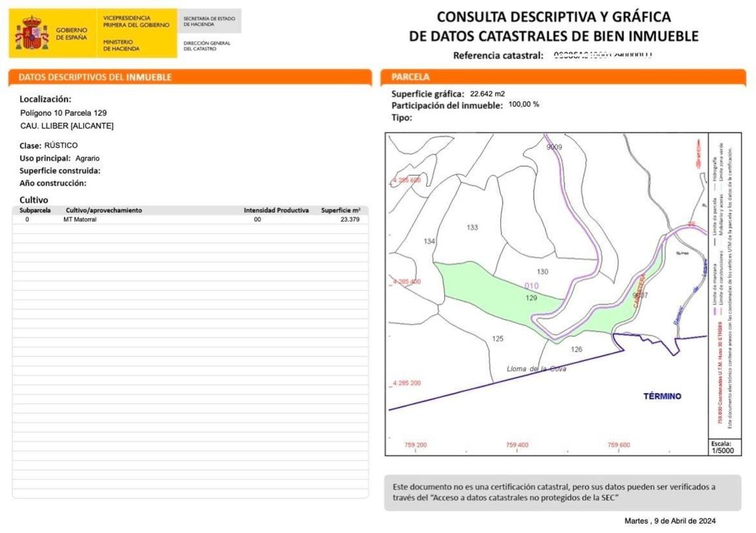The width and height of the screenshot is (756, 533).
Task: Select the 'MT Matorral' table cell
Action: coord(80,219)
